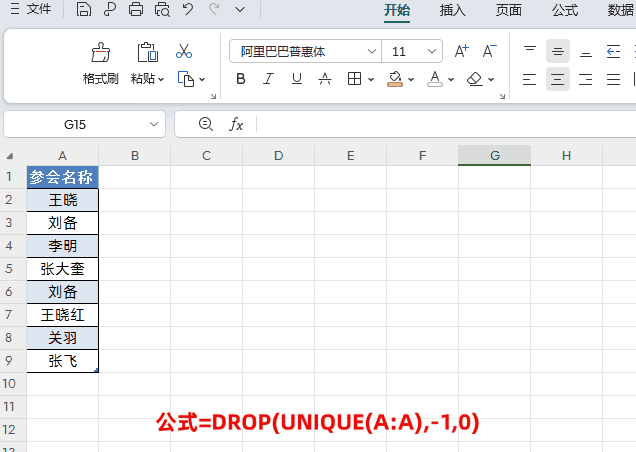Screen dimensions: 636x452
Task: Open the Name Box dropdown next to G15
Action: [x=155, y=124]
